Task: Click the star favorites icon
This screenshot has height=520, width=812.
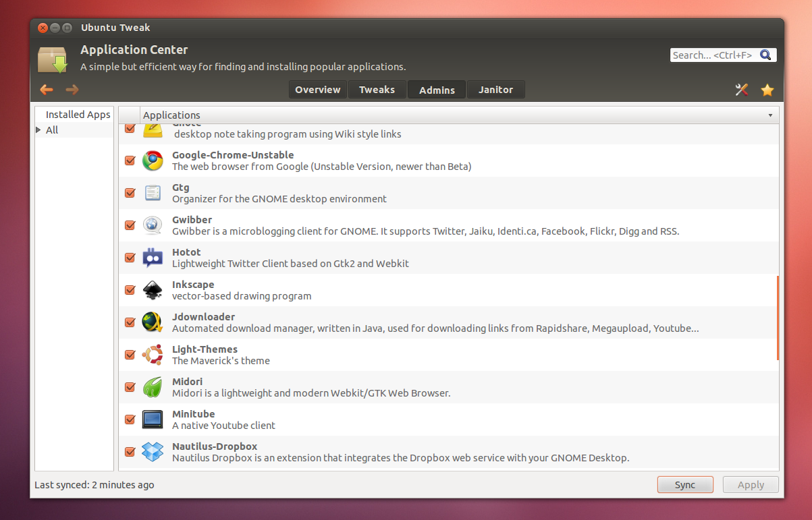Action: [767, 90]
